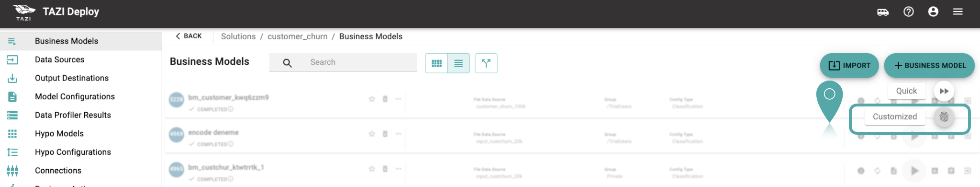Viewport: 980px width, 187px height.
Task: Create a new Business Model
Action: (x=929, y=66)
